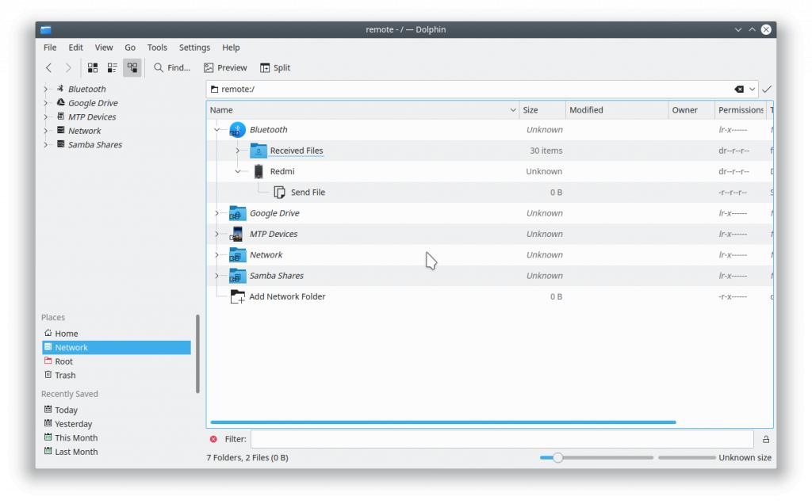Click the Find button
The width and height of the screenshot is (812, 504).
click(x=172, y=68)
